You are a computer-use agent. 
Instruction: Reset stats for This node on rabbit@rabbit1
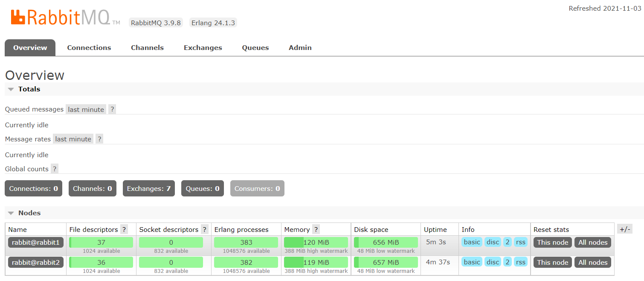553,243
